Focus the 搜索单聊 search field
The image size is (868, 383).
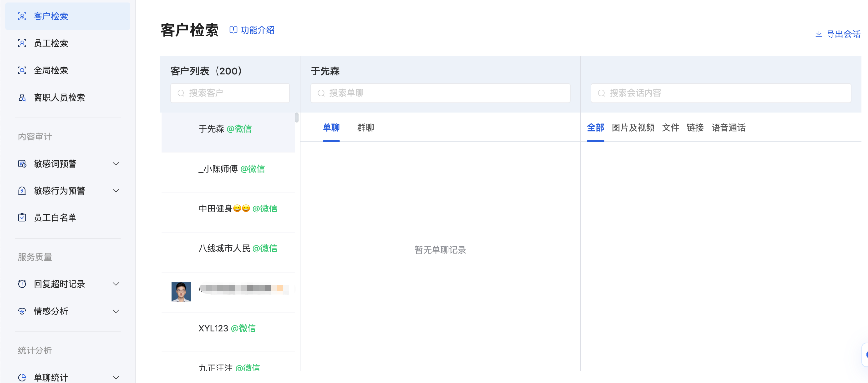[440, 93]
